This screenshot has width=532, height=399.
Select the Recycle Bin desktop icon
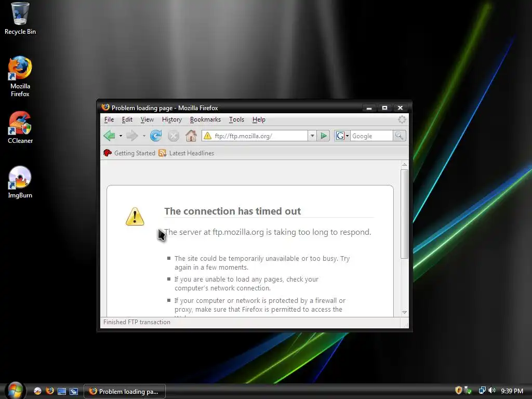click(x=20, y=19)
